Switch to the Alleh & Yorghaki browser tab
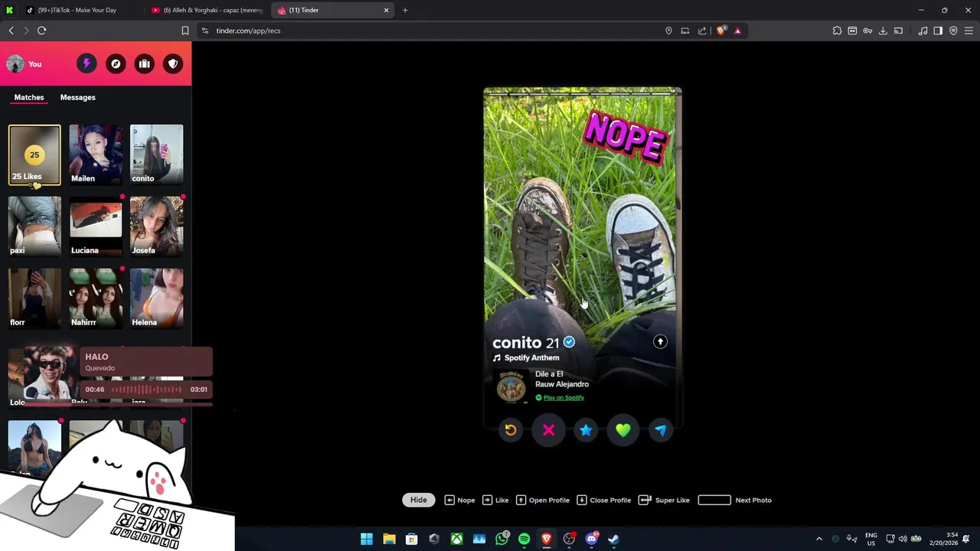The height and width of the screenshot is (551, 980). tap(207, 10)
